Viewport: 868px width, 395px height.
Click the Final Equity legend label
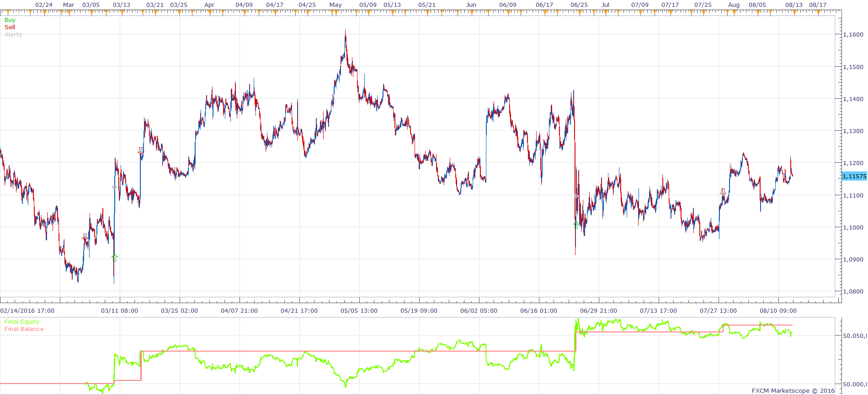pyautogui.click(x=22, y=322)
